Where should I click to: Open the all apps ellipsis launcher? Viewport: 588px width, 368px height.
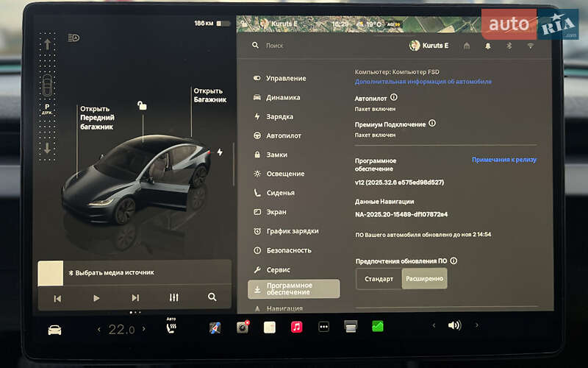pyautogui.click(x=323, y=327)
